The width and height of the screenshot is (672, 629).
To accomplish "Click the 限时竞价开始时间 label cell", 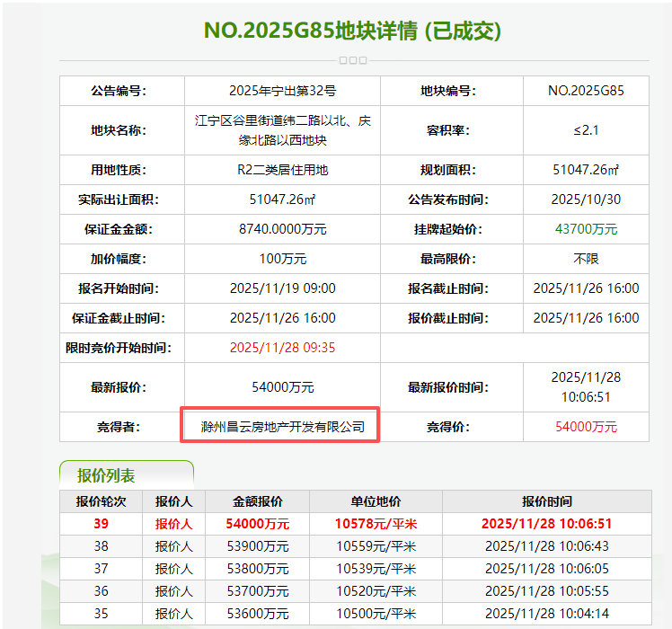I will (x=122, y=348).
